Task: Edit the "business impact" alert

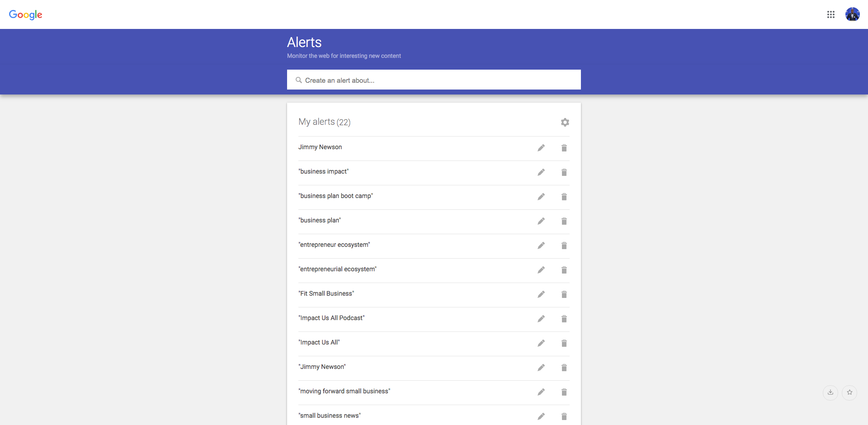Action: click(541, 172)
